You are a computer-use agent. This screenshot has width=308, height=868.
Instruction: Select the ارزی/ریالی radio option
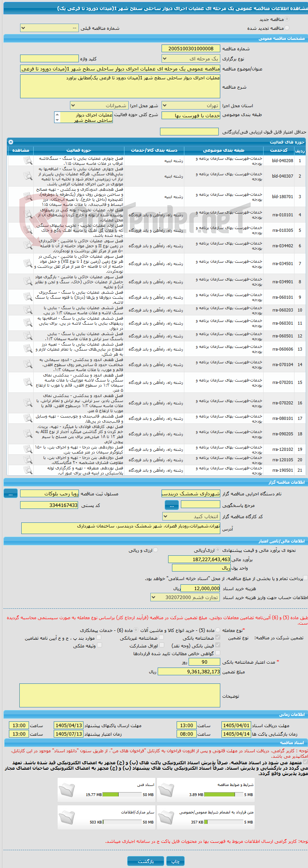pyautogui.click(x=218, y=550)
